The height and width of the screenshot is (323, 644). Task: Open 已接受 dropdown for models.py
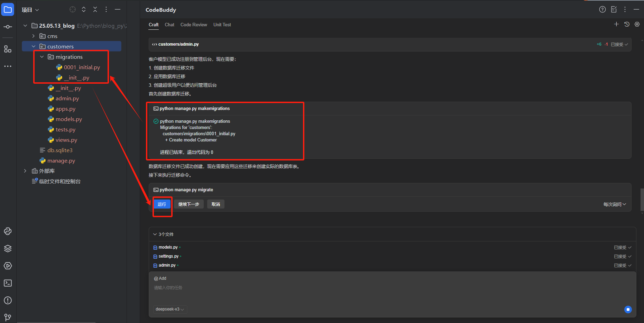coord(623,248)
